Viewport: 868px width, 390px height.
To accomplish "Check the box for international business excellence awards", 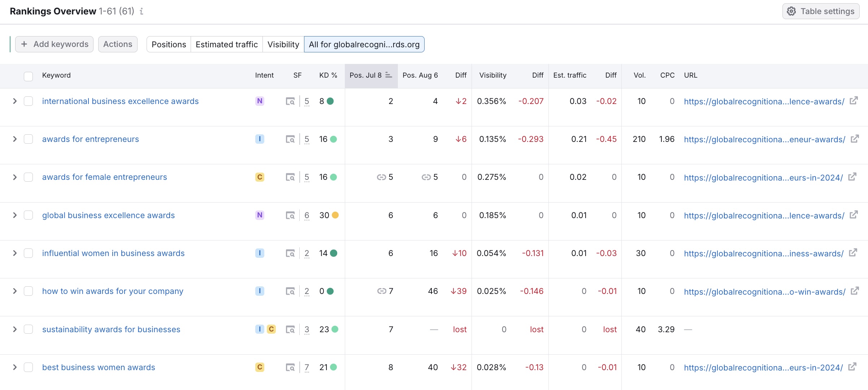I will tap(28, 101).
